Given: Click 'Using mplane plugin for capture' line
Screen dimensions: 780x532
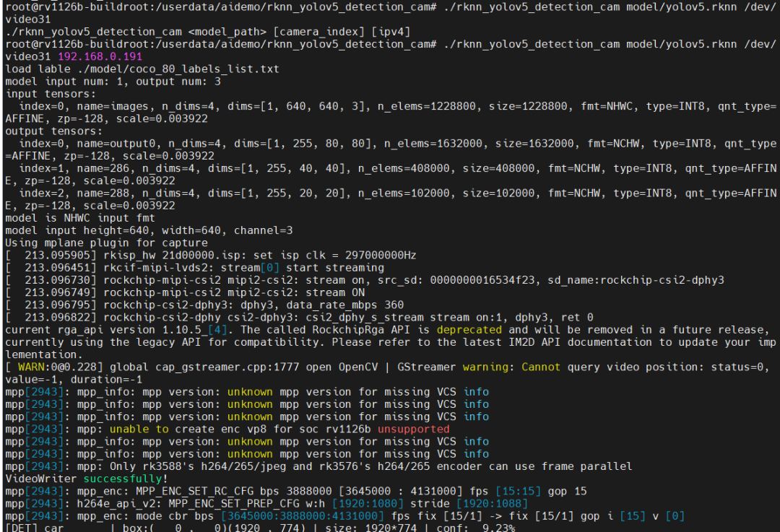Looking at the screenshot, I should [x=106, y=243].
